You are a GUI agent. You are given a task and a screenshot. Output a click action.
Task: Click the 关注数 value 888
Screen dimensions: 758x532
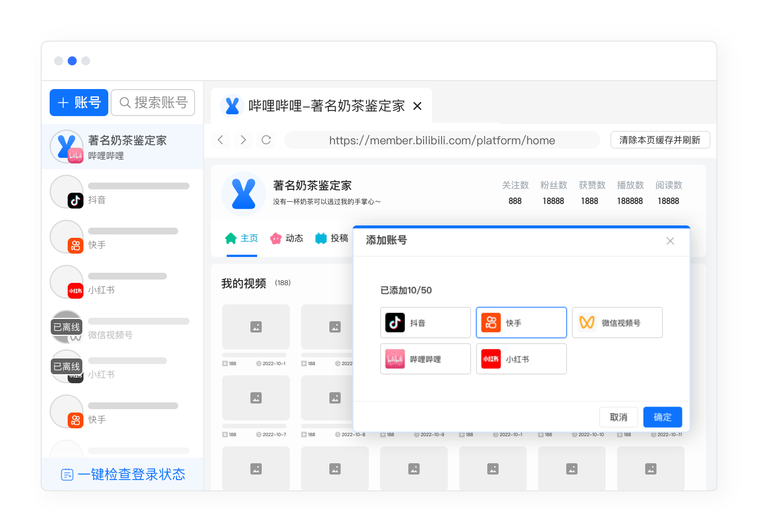point(515,201)
